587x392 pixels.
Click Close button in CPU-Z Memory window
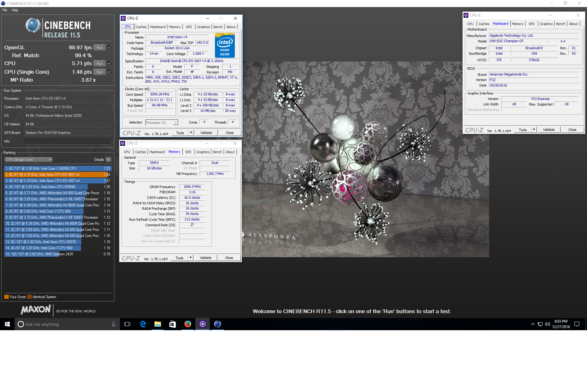229,258
